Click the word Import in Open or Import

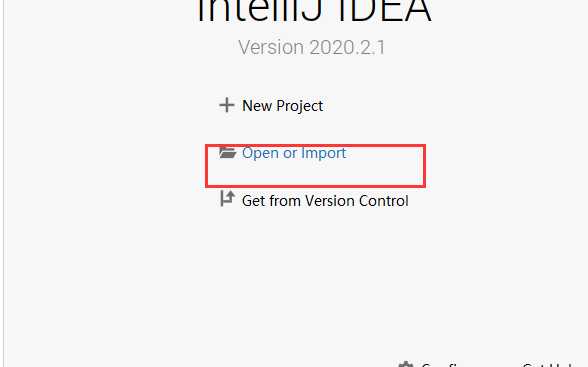pyautogui.click(x=323, y=153)
